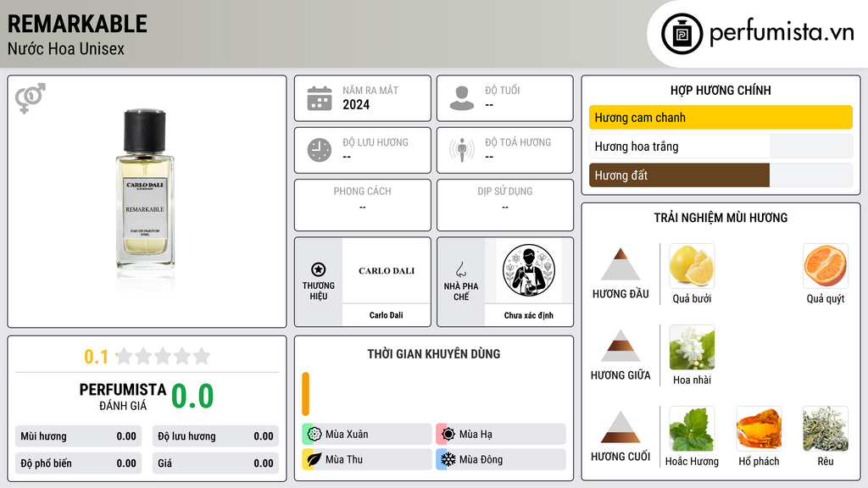Click the Nước Hoa Unisex subtitle

66,48
